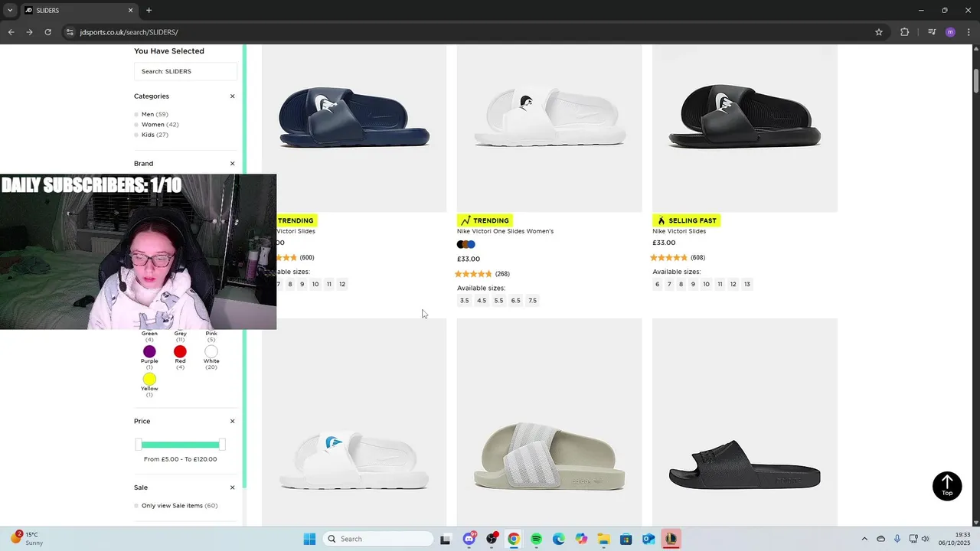The image size is (980, 551).
Task: Select the Yellow colour filter
Action: (149, 380)
